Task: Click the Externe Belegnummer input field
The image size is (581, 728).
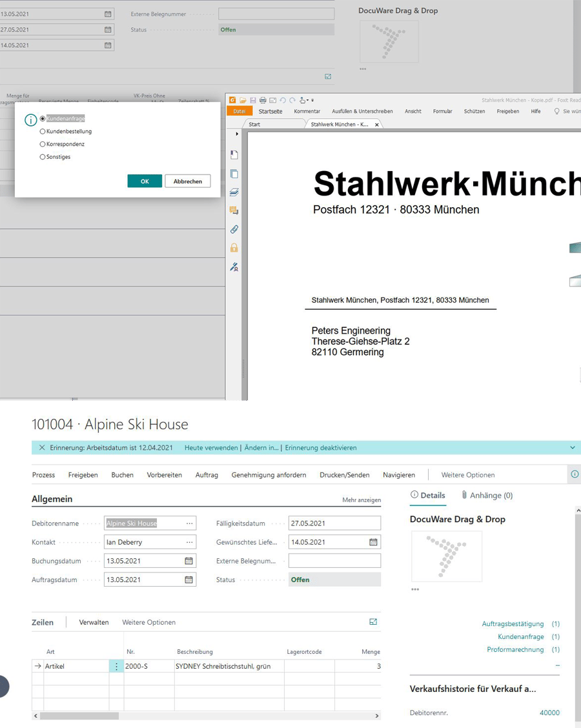Action: (334, 561)
